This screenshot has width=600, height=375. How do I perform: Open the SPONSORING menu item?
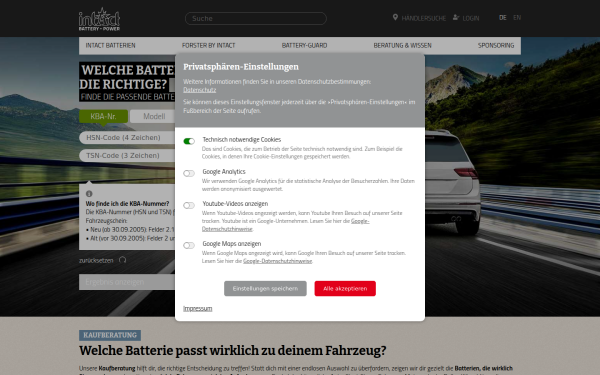pos(496,46)
